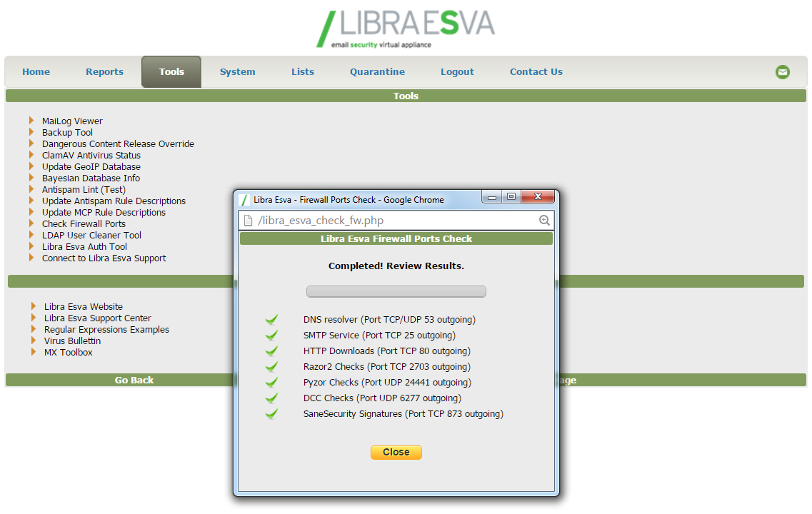Open the System menu
This screenshot has height=514, width=812.
[x=237, y=72]
